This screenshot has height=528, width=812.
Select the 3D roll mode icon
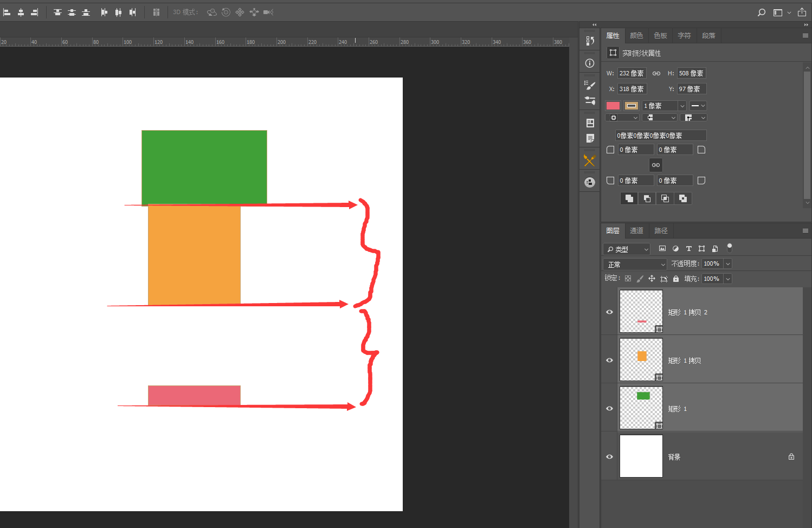pos(226,12)
